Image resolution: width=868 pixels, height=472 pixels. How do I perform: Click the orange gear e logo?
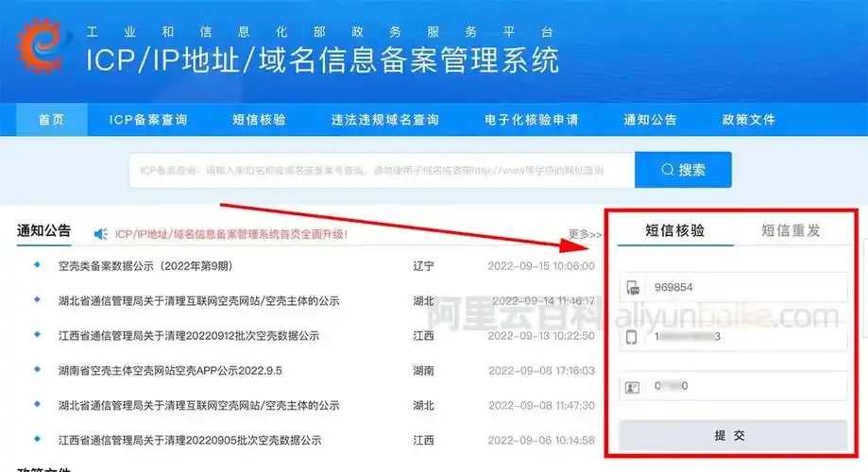(x=43, y=46)
